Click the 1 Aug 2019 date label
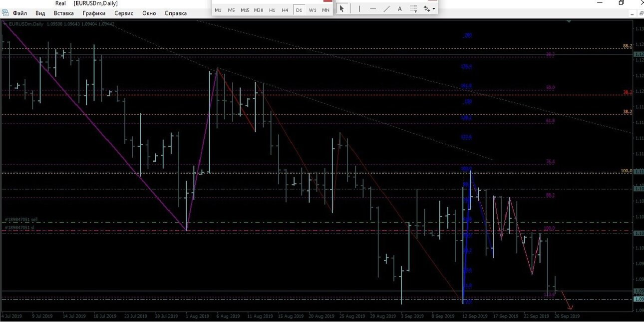This screenshot has width=644, height=322. [x=198, y=316]
